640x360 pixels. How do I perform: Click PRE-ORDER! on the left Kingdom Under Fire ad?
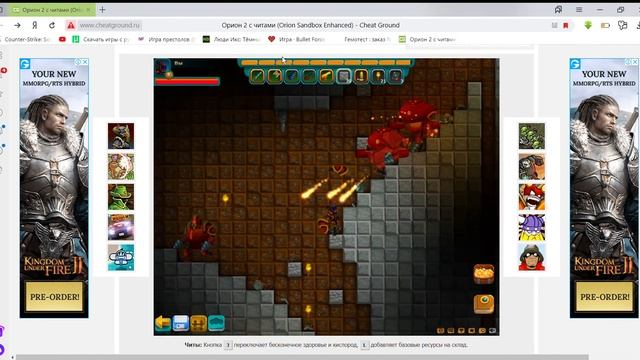55,297
